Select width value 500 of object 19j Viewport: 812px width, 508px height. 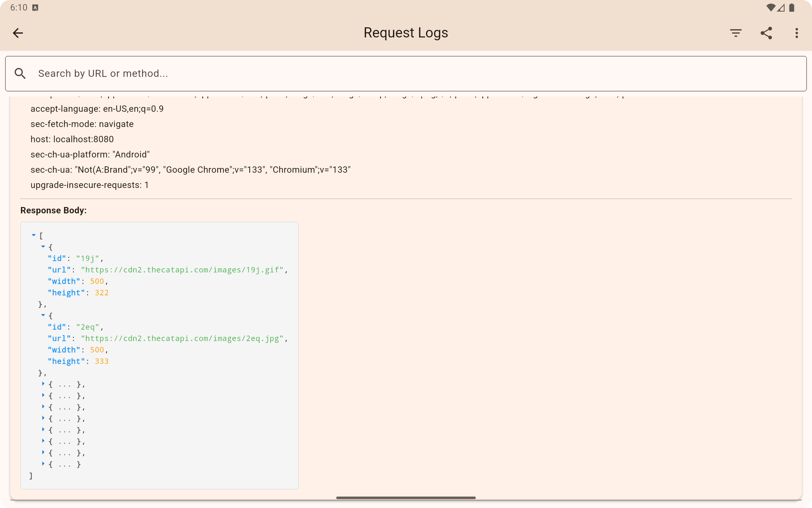click(97, 281)
